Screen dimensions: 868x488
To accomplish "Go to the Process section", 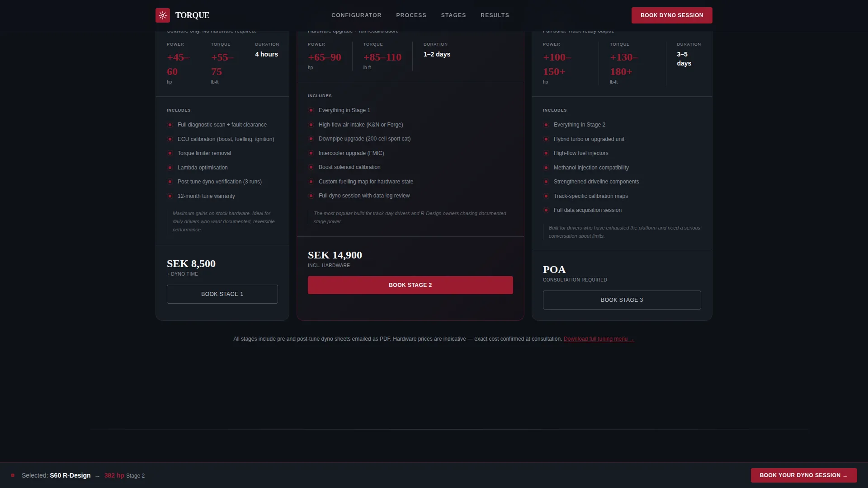I will 411,15.
